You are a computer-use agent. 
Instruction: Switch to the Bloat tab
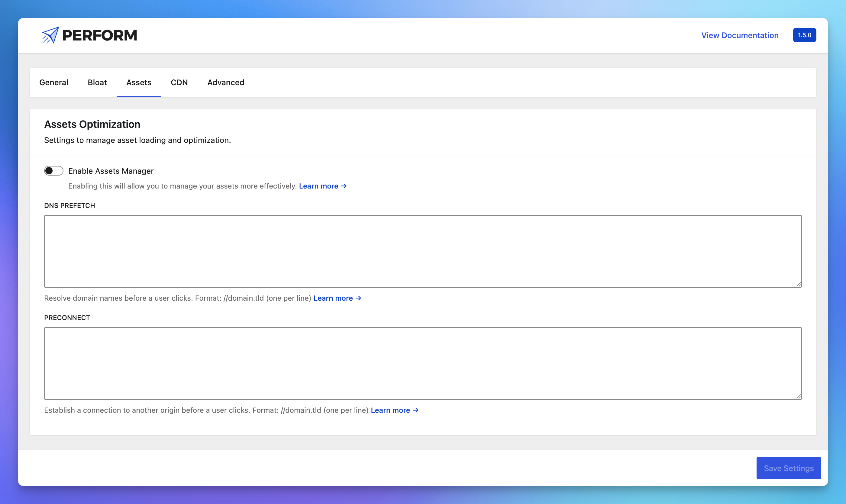tap(97, 82)
